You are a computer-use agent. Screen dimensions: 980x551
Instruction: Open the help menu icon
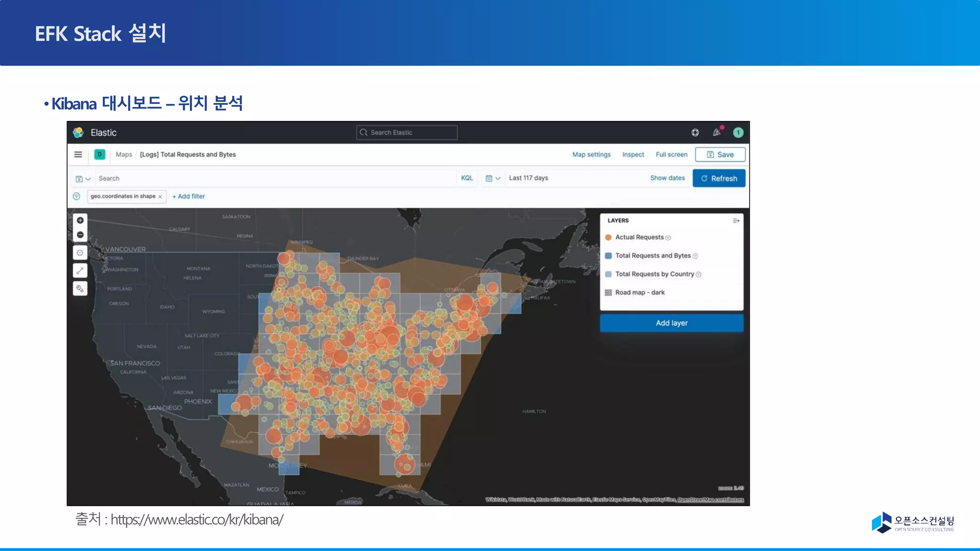695,132
